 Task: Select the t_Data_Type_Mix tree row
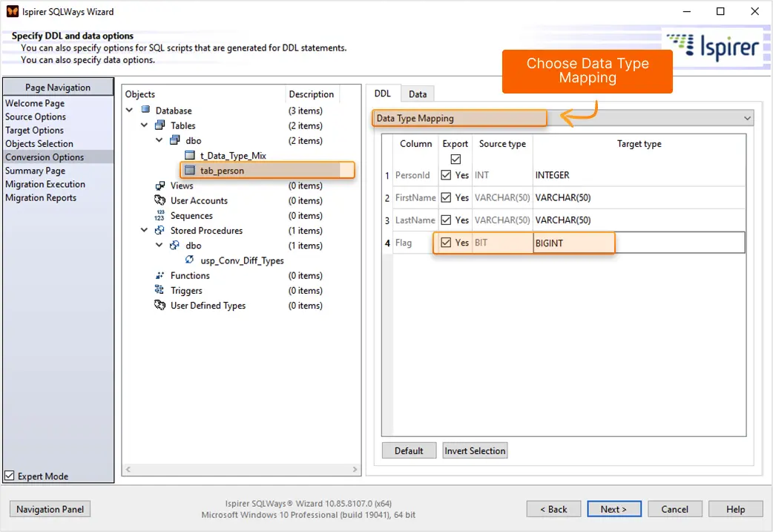(x=233, y=155)
